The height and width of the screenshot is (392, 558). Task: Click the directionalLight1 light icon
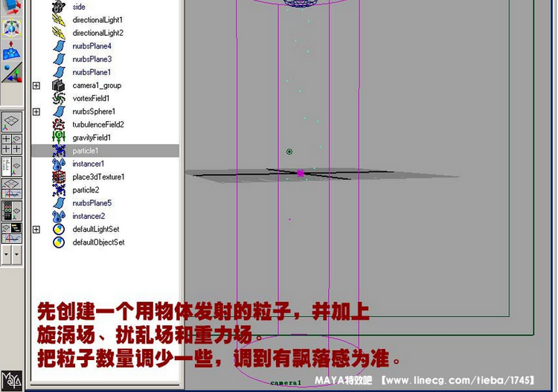59,20
